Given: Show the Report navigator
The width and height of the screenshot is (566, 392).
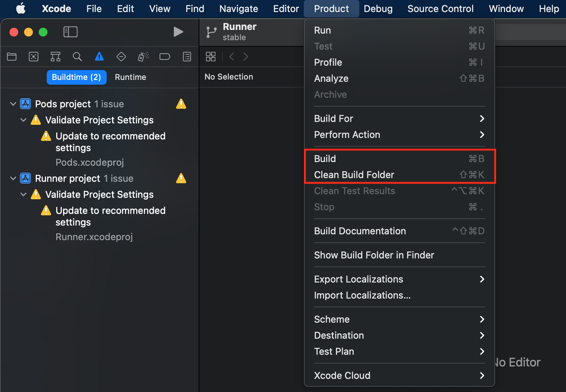Looking at the screenshot, I should pyautogui.click(x=187, y=57).
